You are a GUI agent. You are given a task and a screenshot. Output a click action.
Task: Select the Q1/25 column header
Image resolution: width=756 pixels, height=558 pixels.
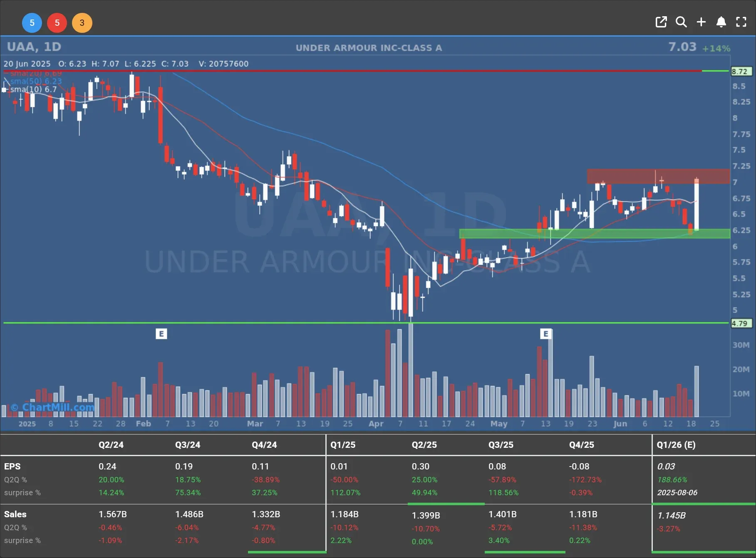pyautogui.click(x=343, y=445)
